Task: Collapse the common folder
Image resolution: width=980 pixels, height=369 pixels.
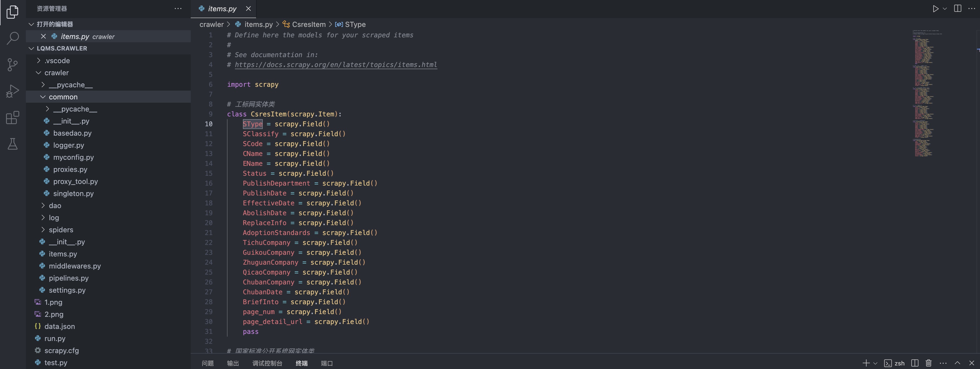Action: click(109, 97)
